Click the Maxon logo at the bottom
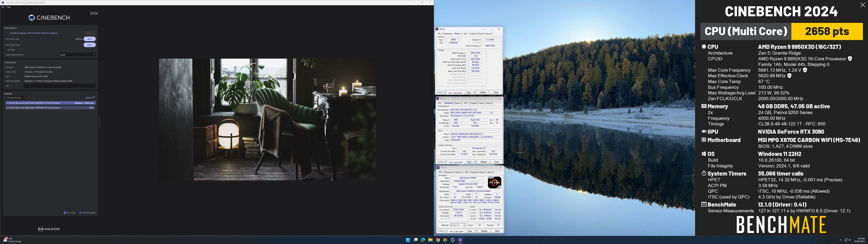 point(49,229)
